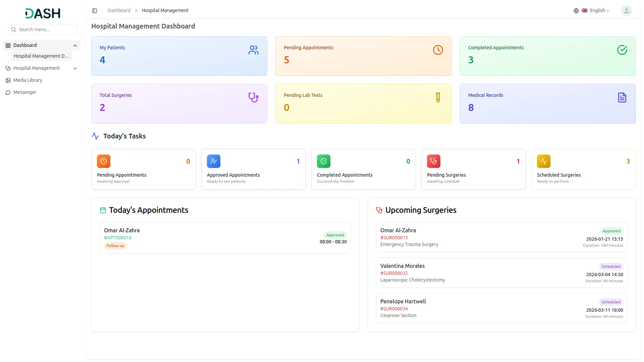Image resolution: width=644 pixels, height=362 pixels.
Task: Open Media Library from sidebar
Action: [x=28, y=80]
